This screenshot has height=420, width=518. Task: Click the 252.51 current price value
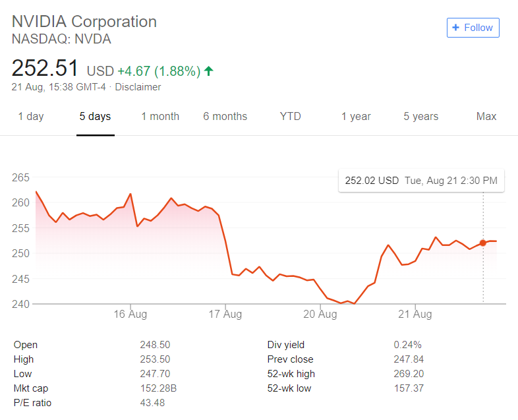pyautogui.click(x=45, y=68)
